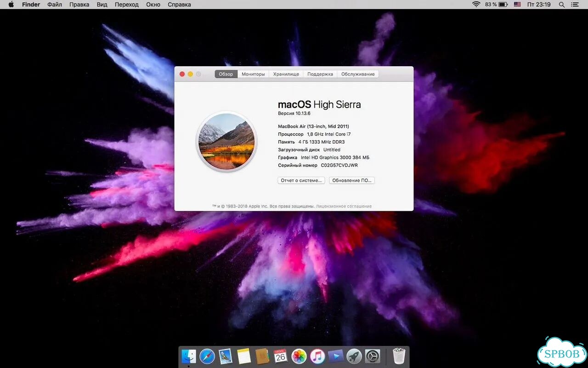Image resolution: width=588 pixels, height=368 pixels.
Task: Click the macOS High Sierra title
Action: (x=319, y=104)
